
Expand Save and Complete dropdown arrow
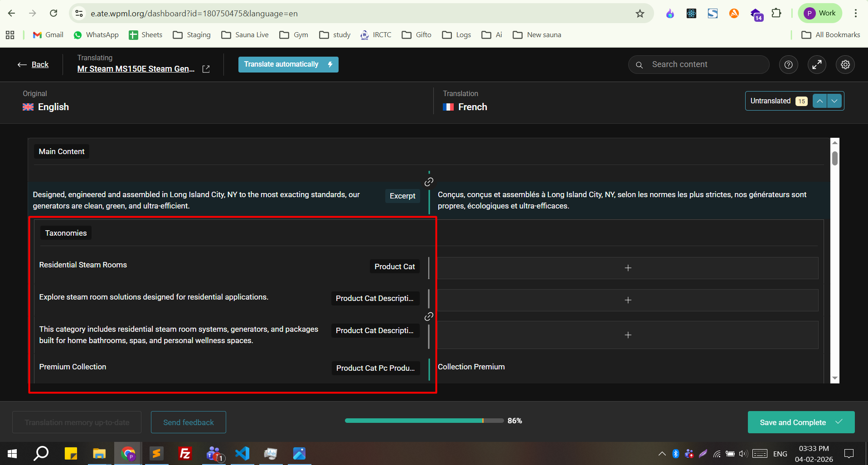coord(839,422)
